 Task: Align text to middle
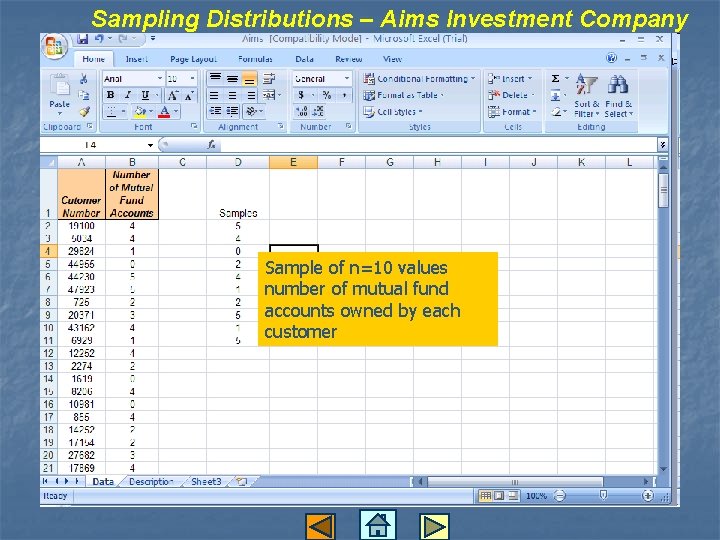coord(232,79)
